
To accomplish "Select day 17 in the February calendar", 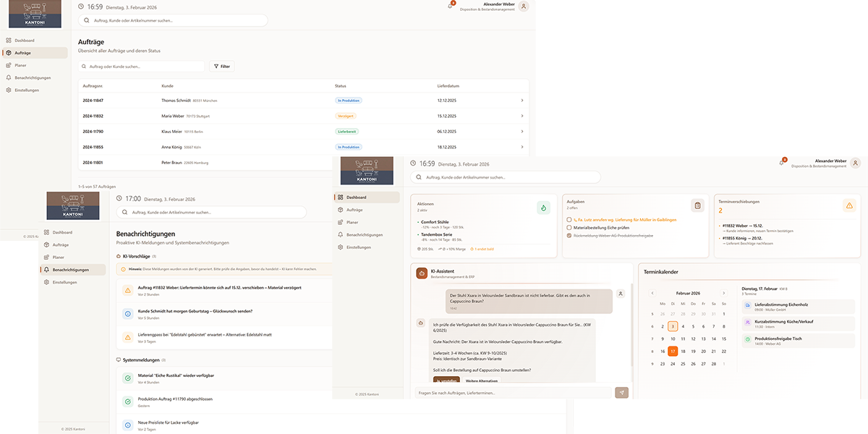I will point(673,352).
